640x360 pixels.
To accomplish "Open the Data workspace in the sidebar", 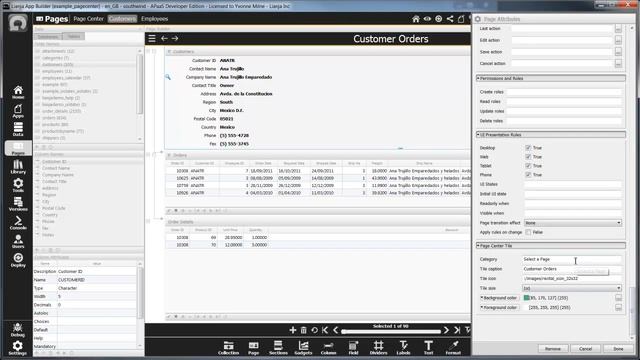I will (18, 129).
